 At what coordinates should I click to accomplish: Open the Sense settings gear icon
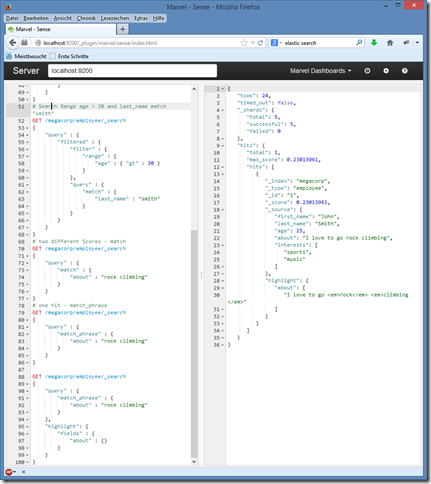386,71
